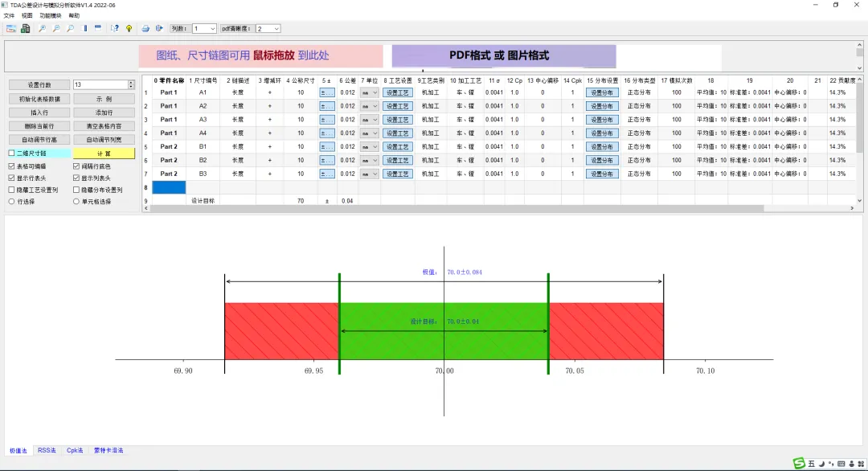Click the open image icon in toolbar
This screenshot has width=868, height=471.
point(11,28)
